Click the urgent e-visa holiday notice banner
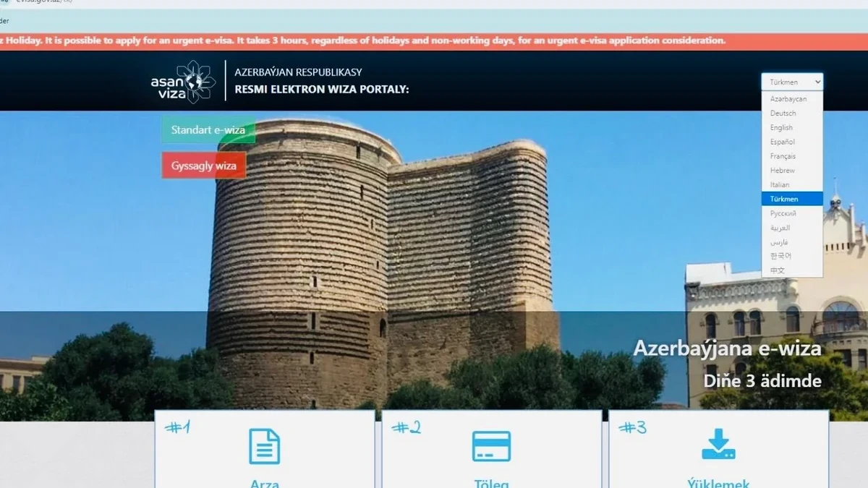 pos(362,40)
